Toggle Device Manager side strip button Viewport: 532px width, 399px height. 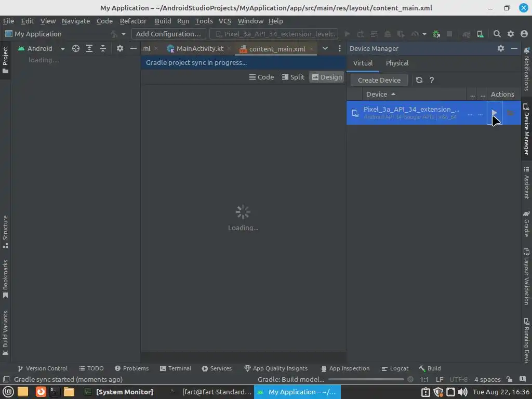526,129
